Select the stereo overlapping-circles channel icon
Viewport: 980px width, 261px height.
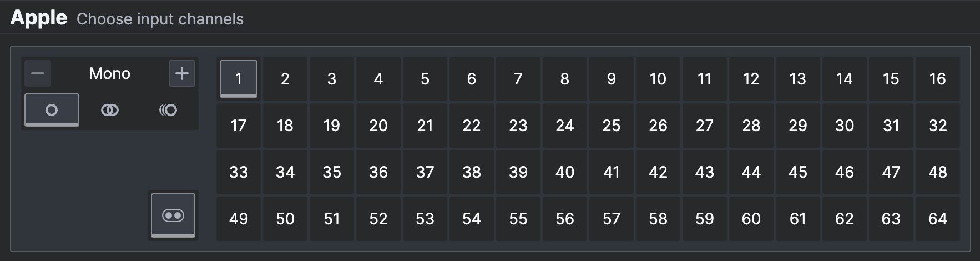point(110,110)
